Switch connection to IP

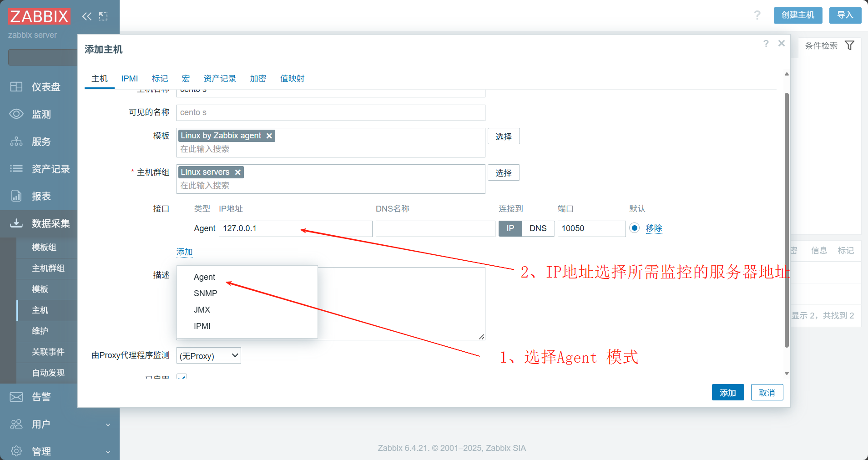(510, 228)
